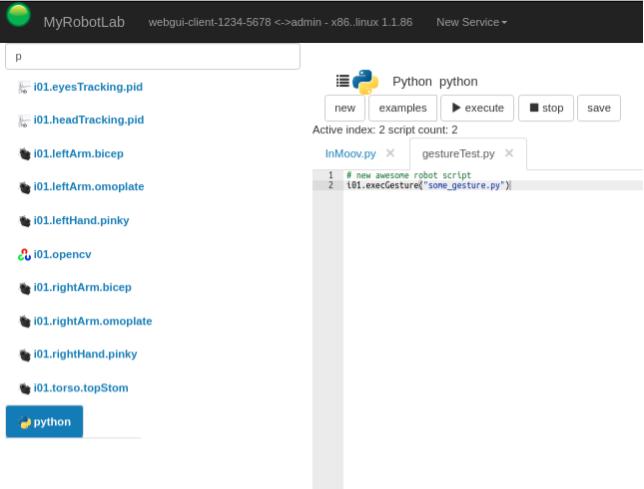Click the servo icon for i01.rightArm.bicep

[x=25, y=288]
